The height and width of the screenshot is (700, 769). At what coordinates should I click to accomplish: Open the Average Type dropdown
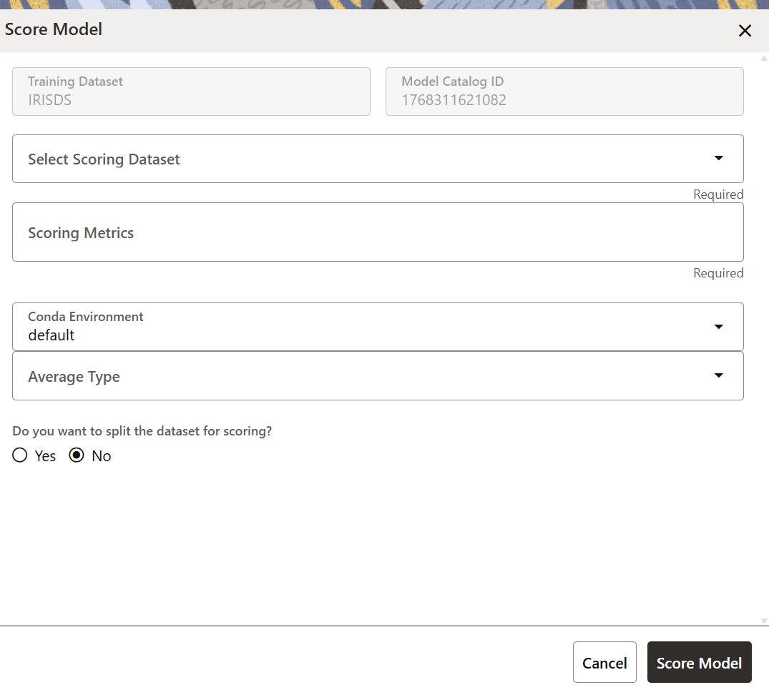coord(378,375)
